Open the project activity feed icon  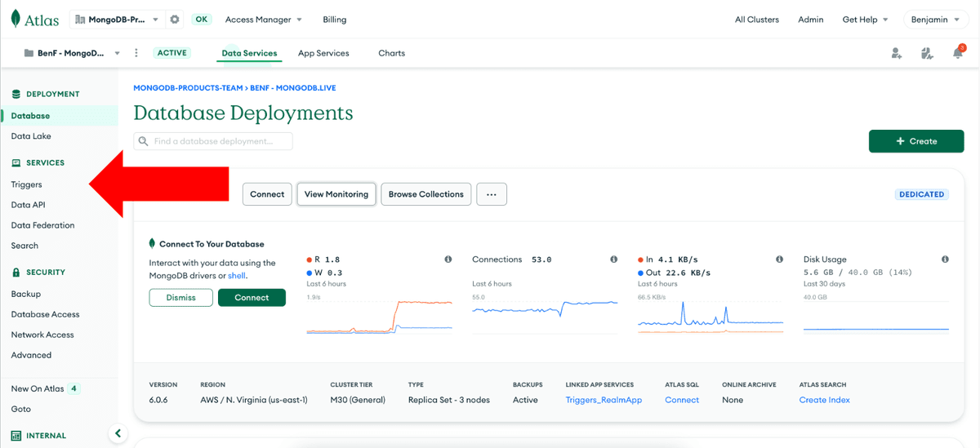click(x=927, y=53)
